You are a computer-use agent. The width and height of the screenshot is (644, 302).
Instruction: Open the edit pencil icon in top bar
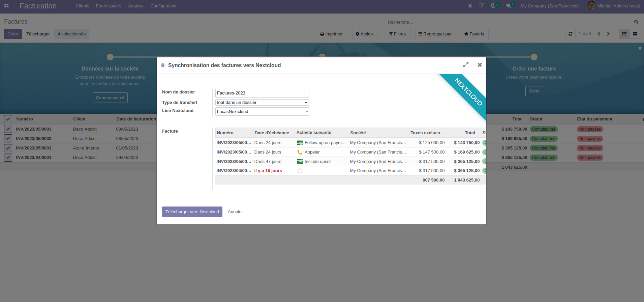(x=482, y=6)
